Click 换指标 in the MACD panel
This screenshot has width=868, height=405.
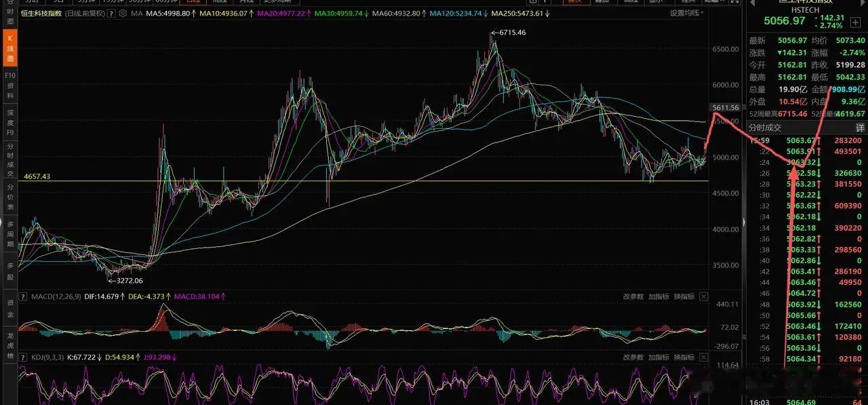684,296
